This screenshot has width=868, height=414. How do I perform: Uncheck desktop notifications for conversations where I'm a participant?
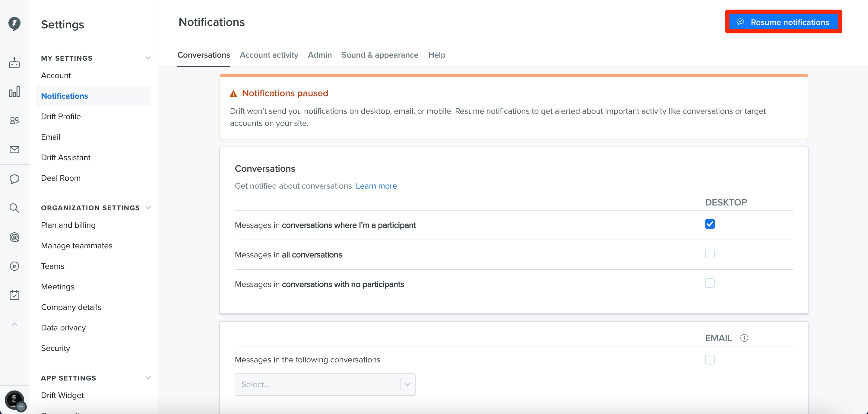click(710, 224)
